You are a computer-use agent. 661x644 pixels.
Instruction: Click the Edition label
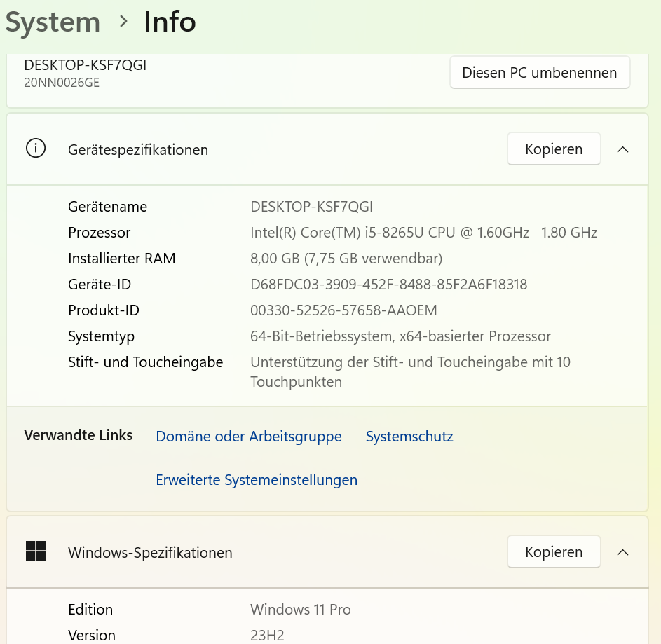tap(90, 610)
